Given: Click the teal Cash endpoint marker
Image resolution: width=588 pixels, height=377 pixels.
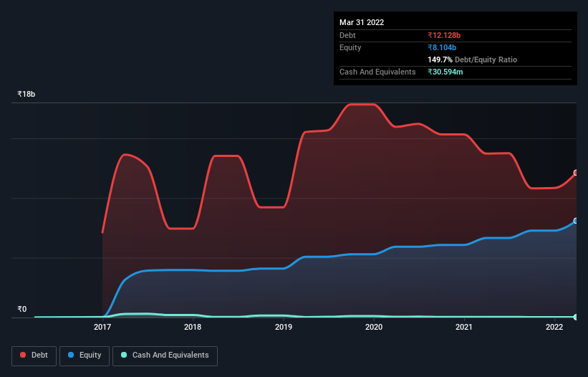Looking at the screenshot, I should tap(577, 317).
